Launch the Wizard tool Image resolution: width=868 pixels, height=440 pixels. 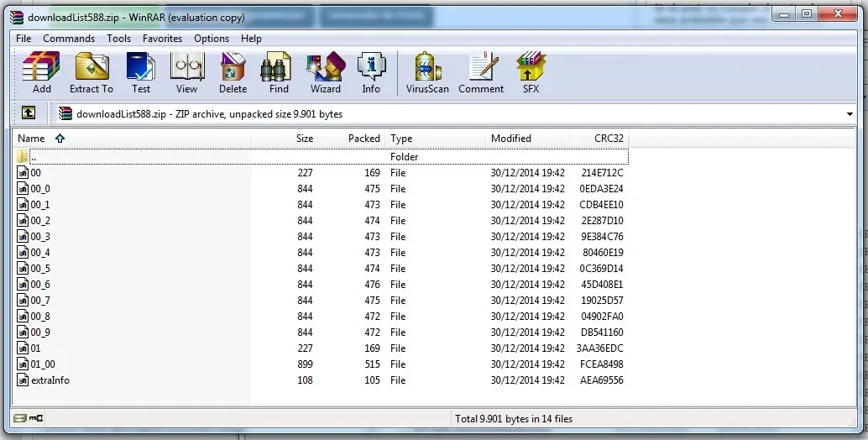click(x=326, y=72)
